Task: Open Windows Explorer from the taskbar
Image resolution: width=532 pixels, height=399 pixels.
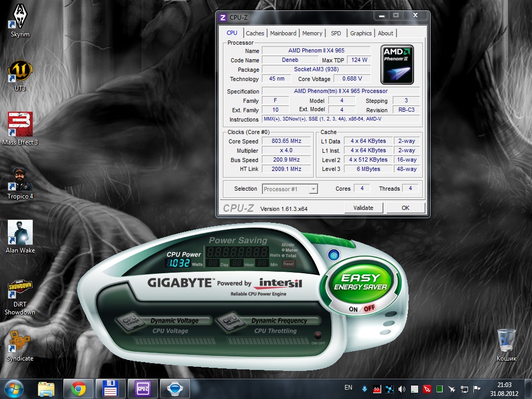Action: (46, 389)
